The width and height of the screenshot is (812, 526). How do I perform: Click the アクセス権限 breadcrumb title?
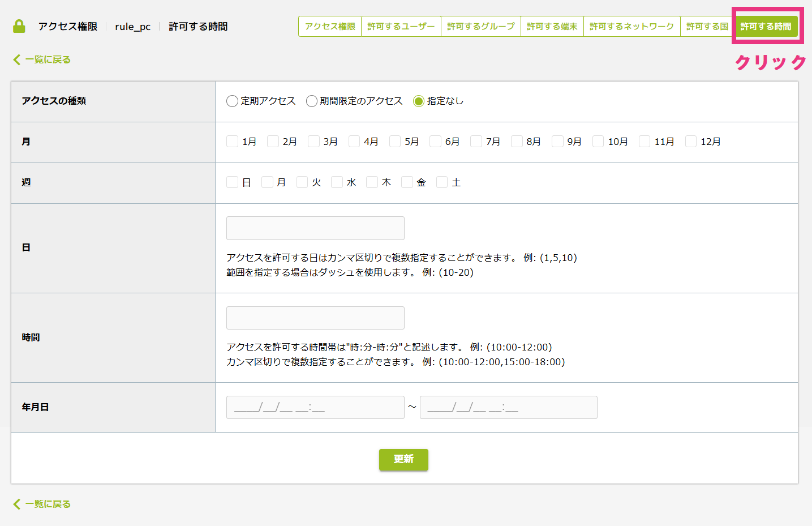pyautogui.click(x=68, y=27)
